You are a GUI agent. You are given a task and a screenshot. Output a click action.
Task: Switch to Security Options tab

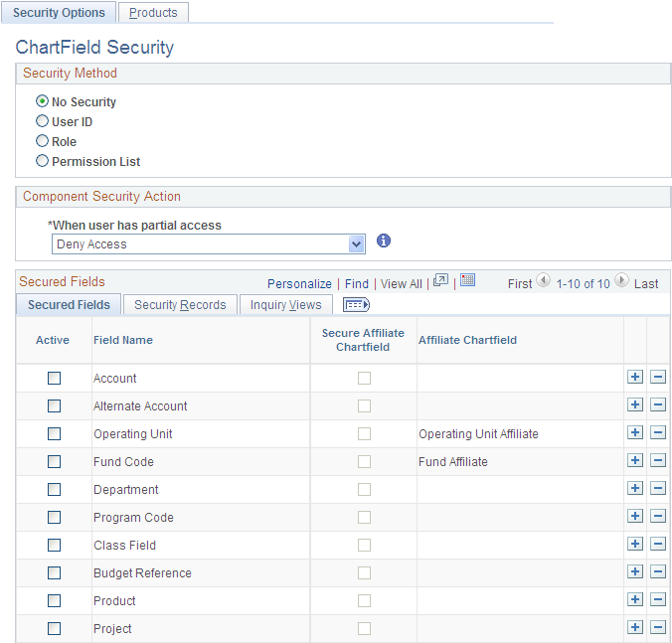pos(59,13)
